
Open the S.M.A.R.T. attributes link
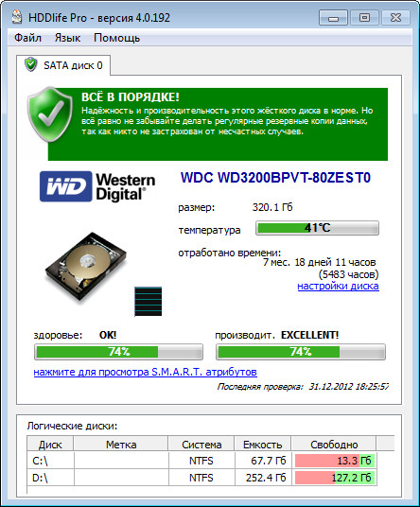coord(145,372)
